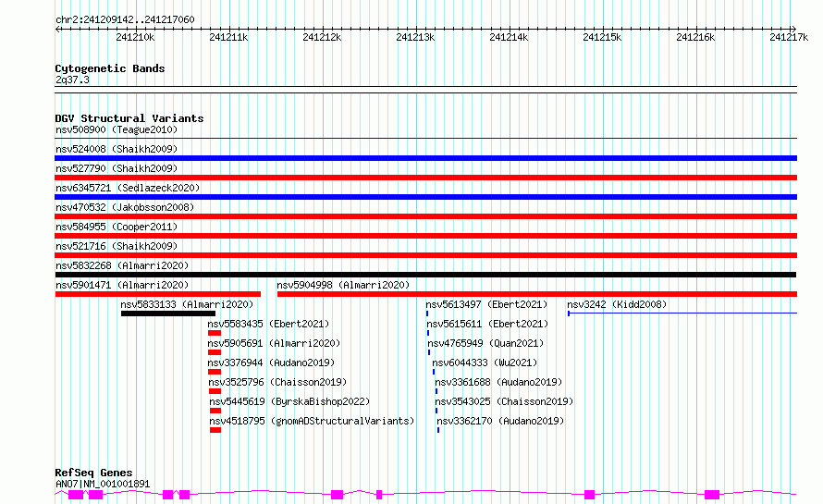Click the red nsv4518795 variant block

pos(215,430)
